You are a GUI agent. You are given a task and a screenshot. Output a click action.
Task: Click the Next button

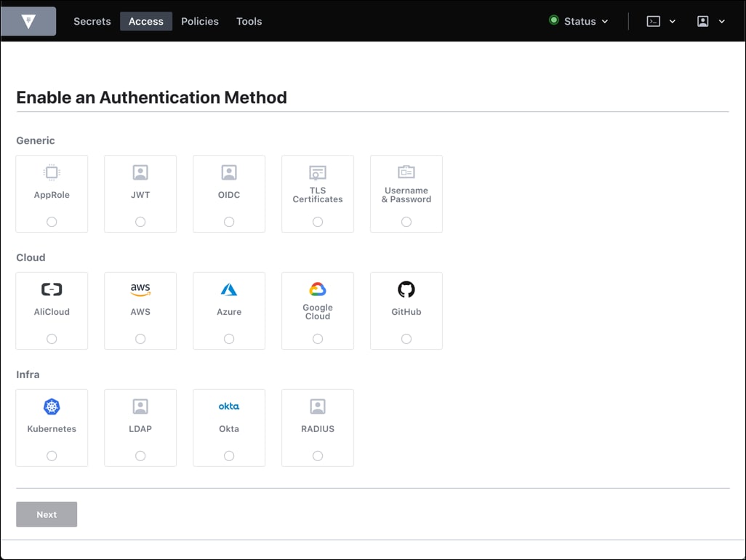pyautogui.click(x=47, y=514)
